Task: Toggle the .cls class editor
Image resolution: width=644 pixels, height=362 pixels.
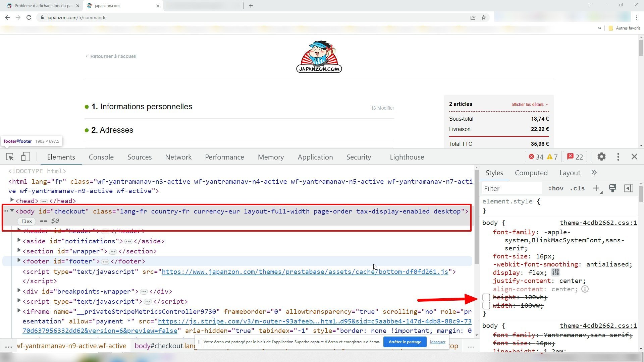Action: coord(577,188)
